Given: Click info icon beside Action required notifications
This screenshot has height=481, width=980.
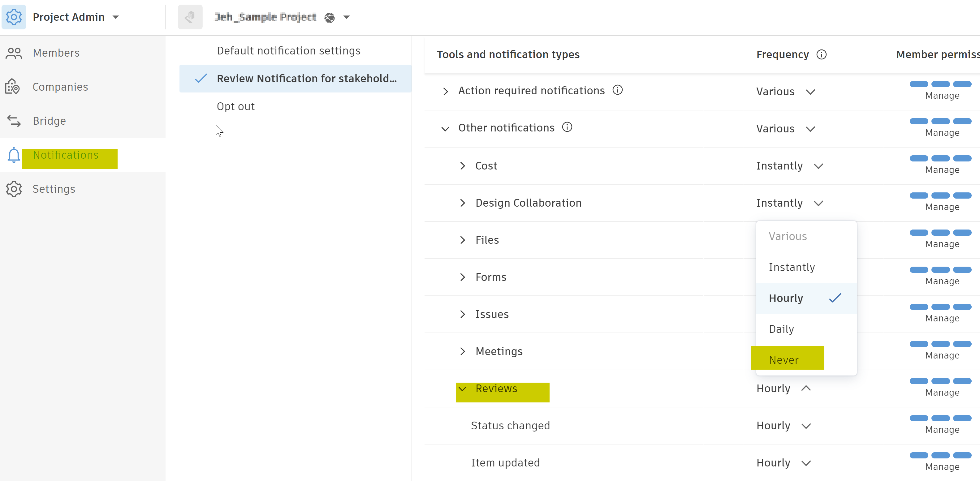Looking at the screenshot, I should 617,90.
